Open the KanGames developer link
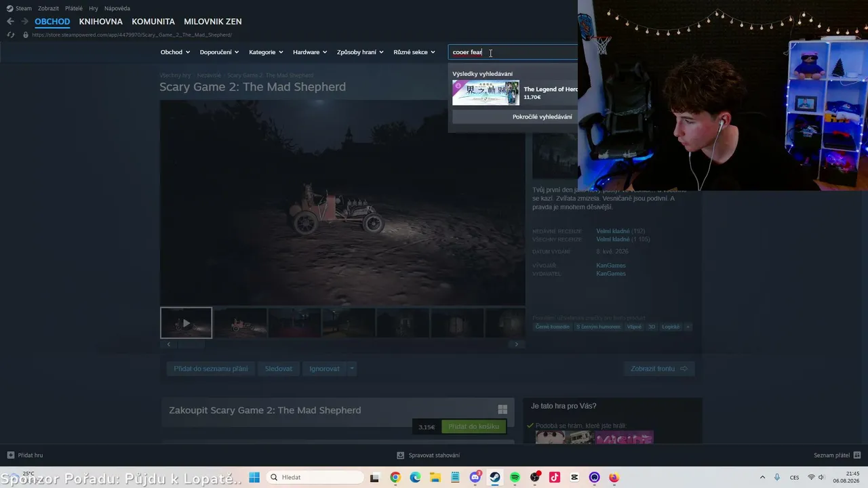868x488 pixels. coord(610,265)
